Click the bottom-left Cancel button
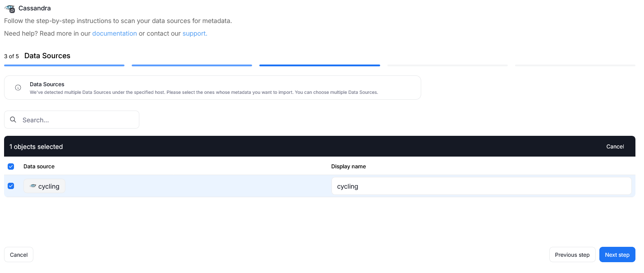 19,254
